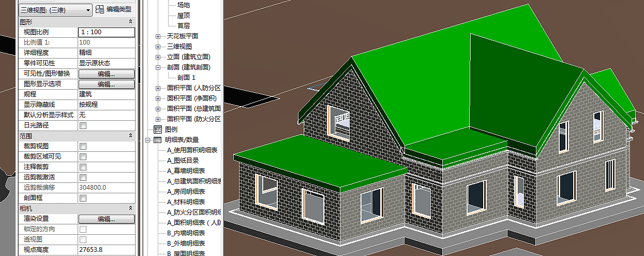The image size is (644, 256).
Task: Expand the 面积平面 (人防分区 node
Action: point(158,88)
